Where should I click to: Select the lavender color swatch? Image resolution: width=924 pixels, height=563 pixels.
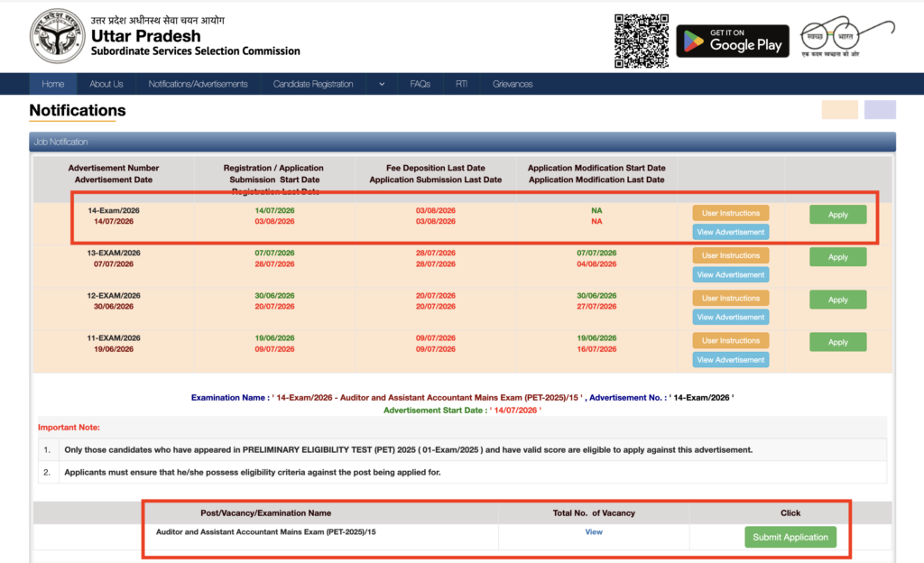pyautogui.click(x=880, y=109)
